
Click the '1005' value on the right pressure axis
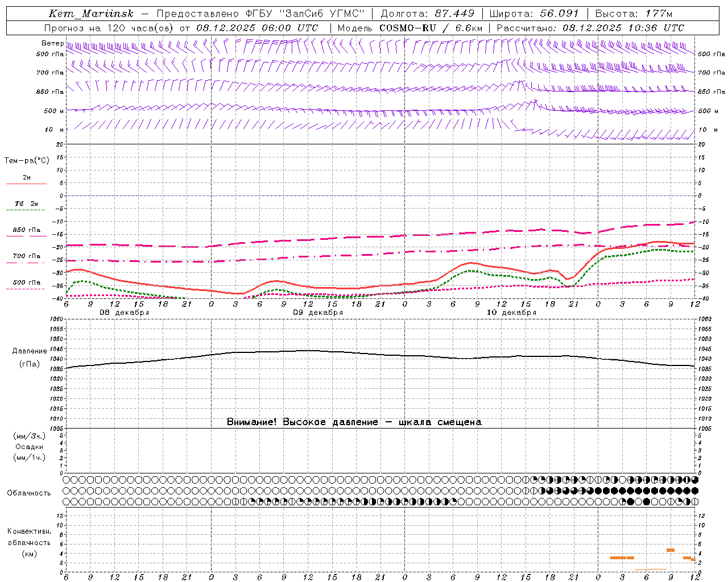(705, 428)
